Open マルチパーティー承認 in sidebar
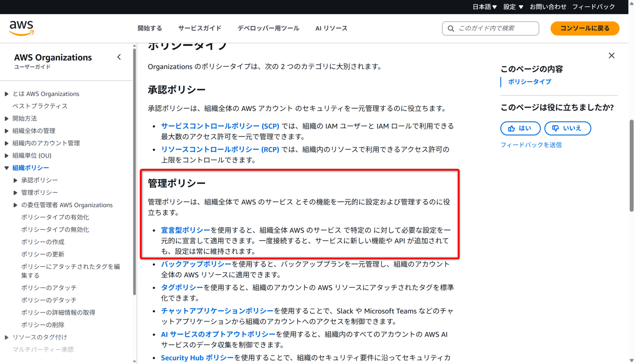The image size is (635, 364). (43, 349)
